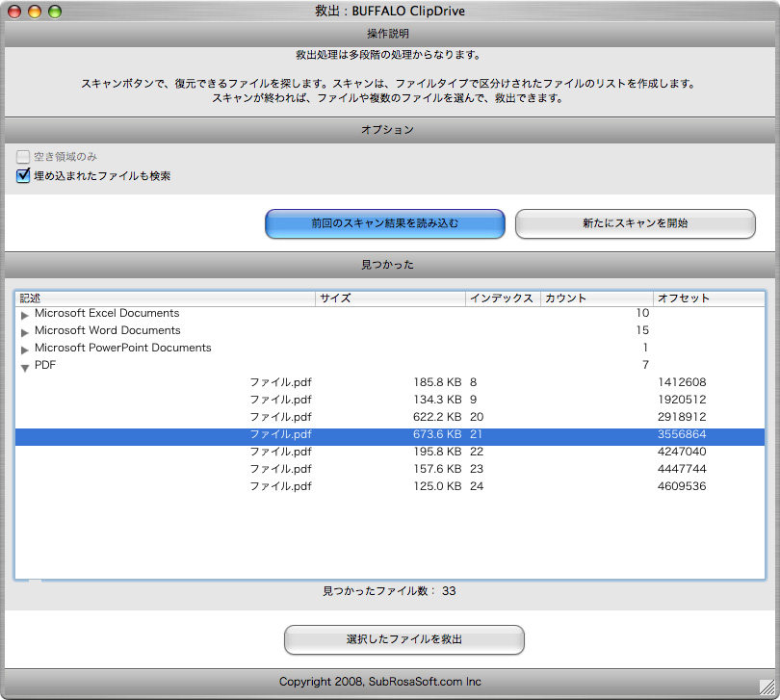The image size is (780, 700).
Task: Click index value 8 in the list
Action: click(x=473, y=382)
